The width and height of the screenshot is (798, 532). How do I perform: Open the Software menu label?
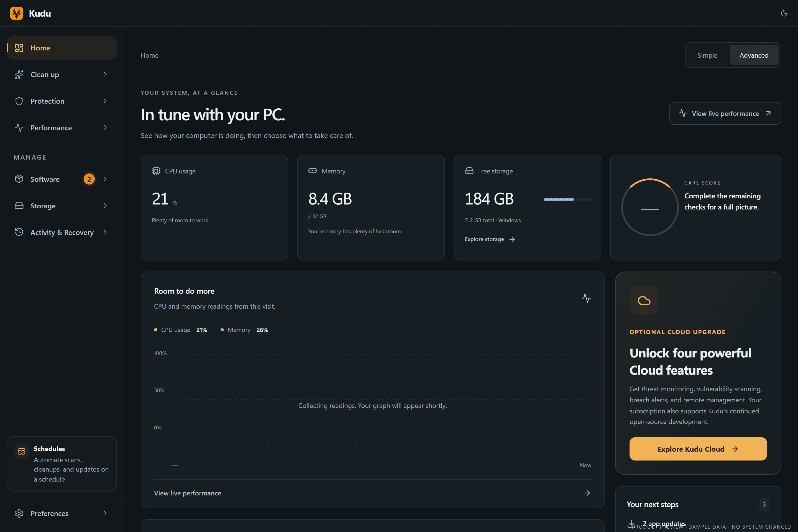[45, 179]
